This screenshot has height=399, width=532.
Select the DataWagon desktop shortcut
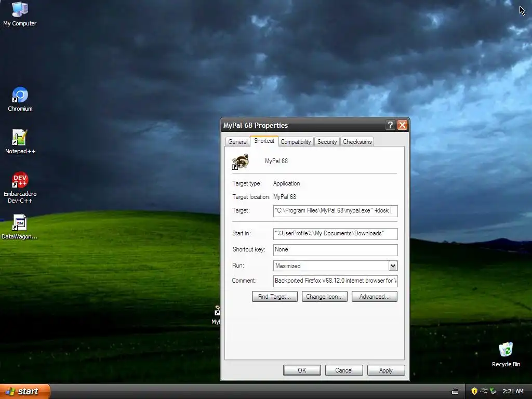(x=19, y=227)
